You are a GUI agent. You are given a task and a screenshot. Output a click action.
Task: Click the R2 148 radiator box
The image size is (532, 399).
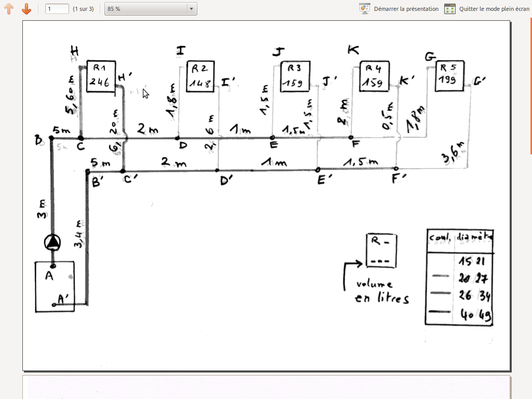tap(201, 76)
